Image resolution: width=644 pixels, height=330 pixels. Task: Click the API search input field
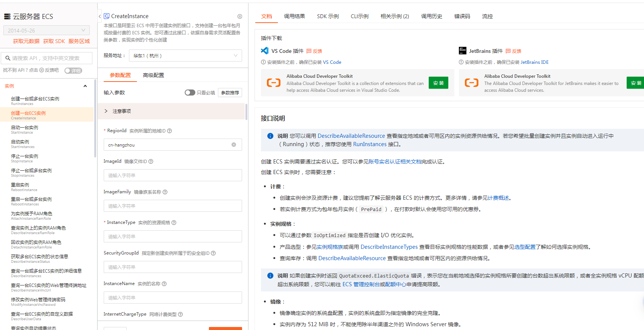coord(46,58)
